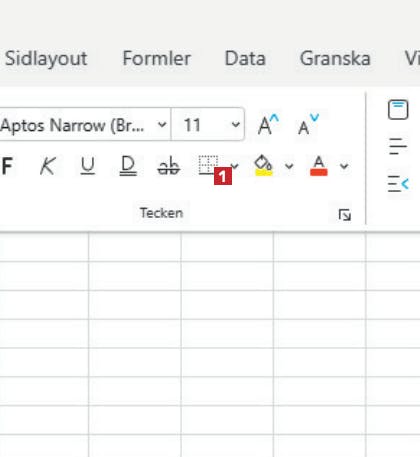Apply borders with the borders icon
The image size is (420, 457).
click(209, 165)
